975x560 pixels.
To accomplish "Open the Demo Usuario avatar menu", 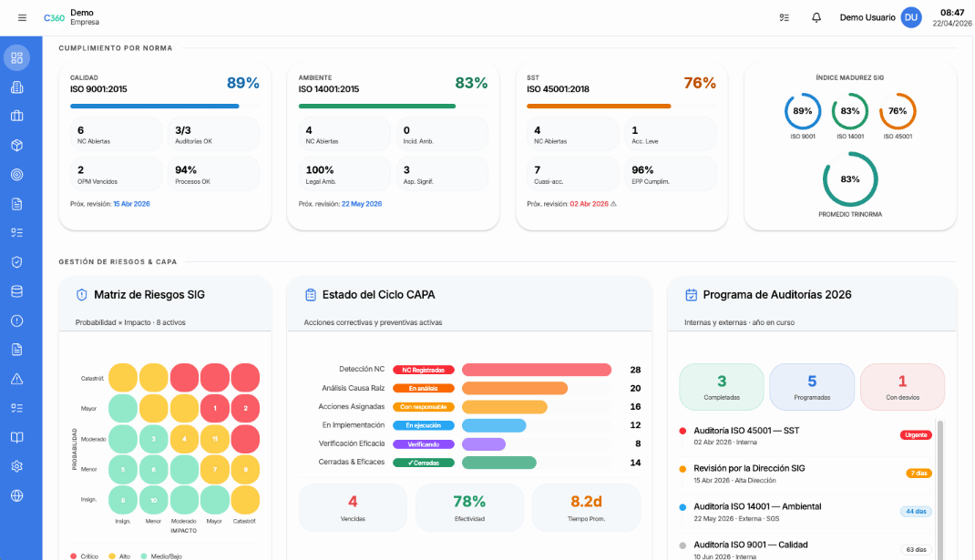I will (910, 17).
